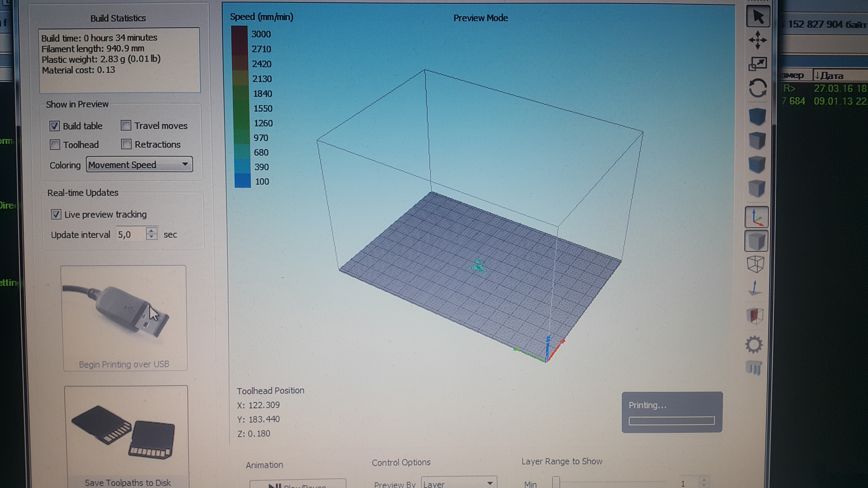Switch to side view lower gray cube icon
Image resolution: width=868 pixels, height=488 pixels.
click(757, 188)
